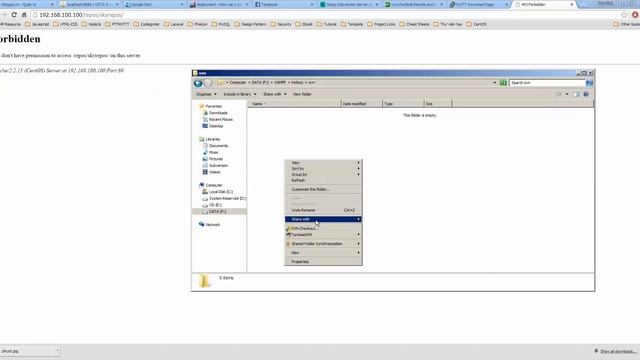This screenshot has width=640, height=360.
Task: Click the Facebook tab icon in Chrome
Action: (x=258, y=4)
